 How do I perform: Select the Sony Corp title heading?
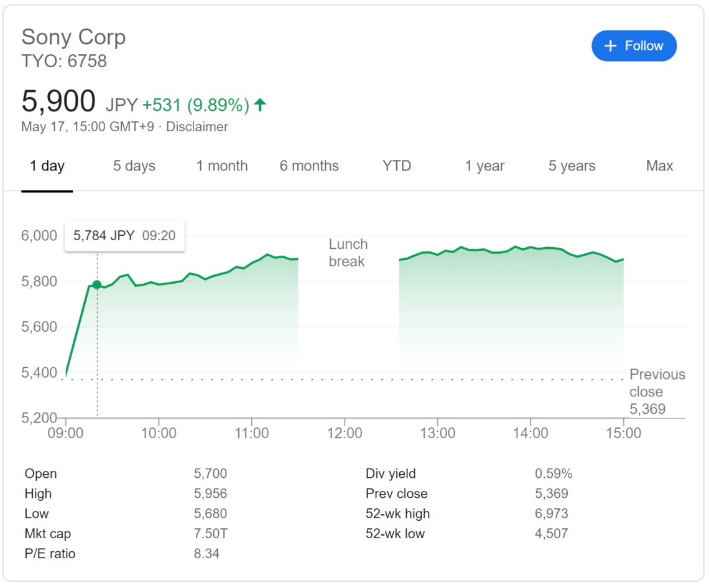pos(73,37)
